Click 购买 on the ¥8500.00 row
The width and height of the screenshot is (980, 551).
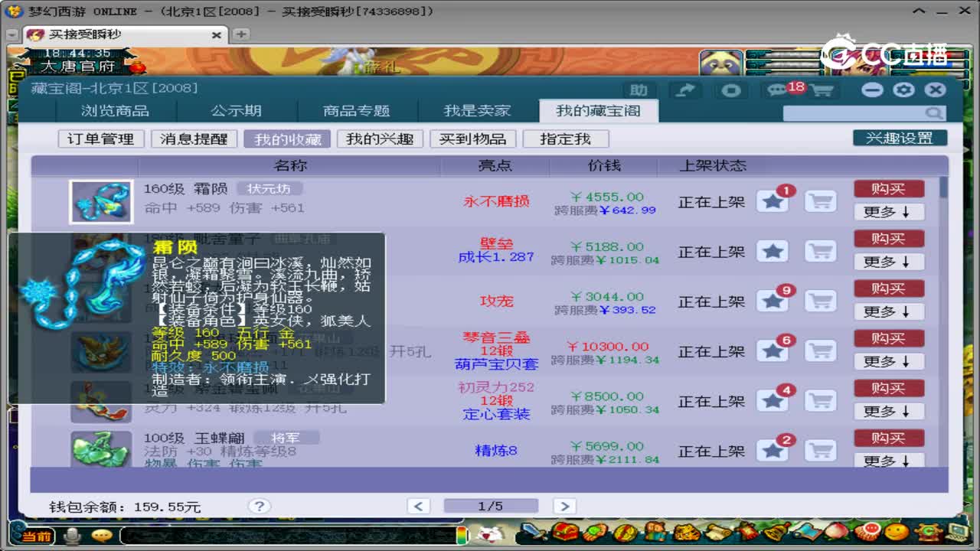coord(889,387)
